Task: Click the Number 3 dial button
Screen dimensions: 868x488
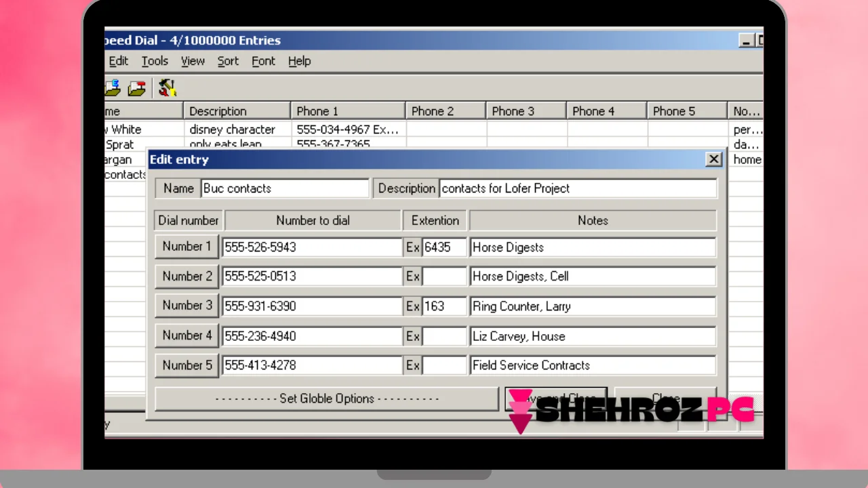Action: tap(186, 306)
